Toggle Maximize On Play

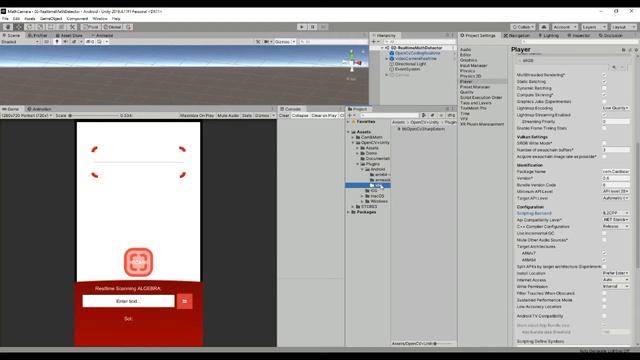tap(197, 116)
